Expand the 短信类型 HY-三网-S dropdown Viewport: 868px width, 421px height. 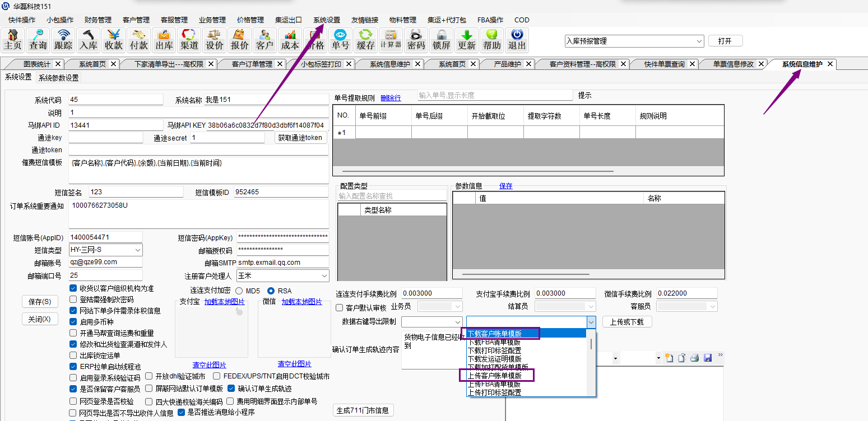137,250
